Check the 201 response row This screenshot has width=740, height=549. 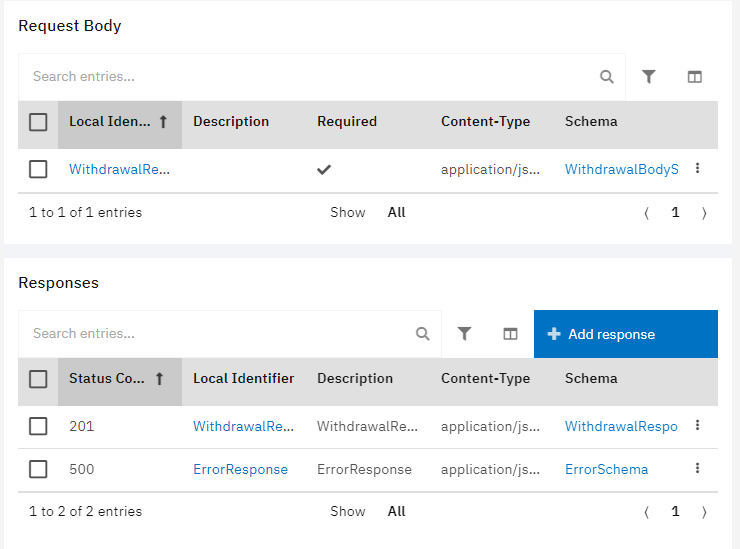(x=38, y=426)
